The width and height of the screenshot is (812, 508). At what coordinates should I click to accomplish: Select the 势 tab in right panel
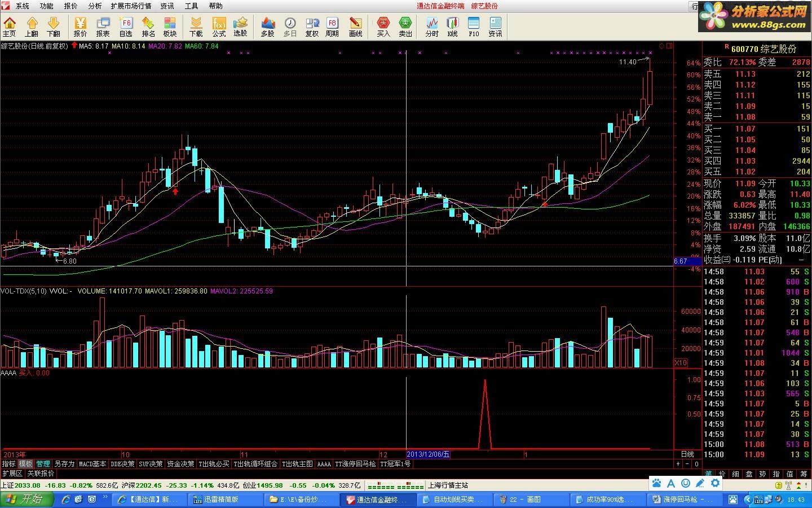pos(763,474)
